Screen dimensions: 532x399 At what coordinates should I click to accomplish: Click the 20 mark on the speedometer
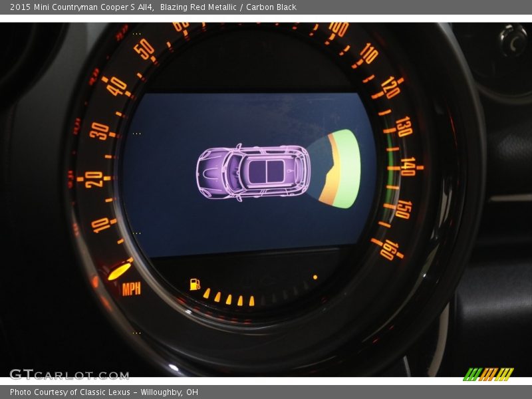(x=94, y=179)
